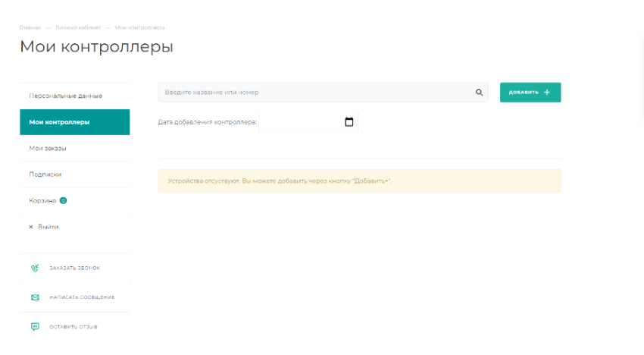The width and height of the screenshot is (644, 355).
Task: Open the calendar date picker icon
Action: tap(349, 122)
